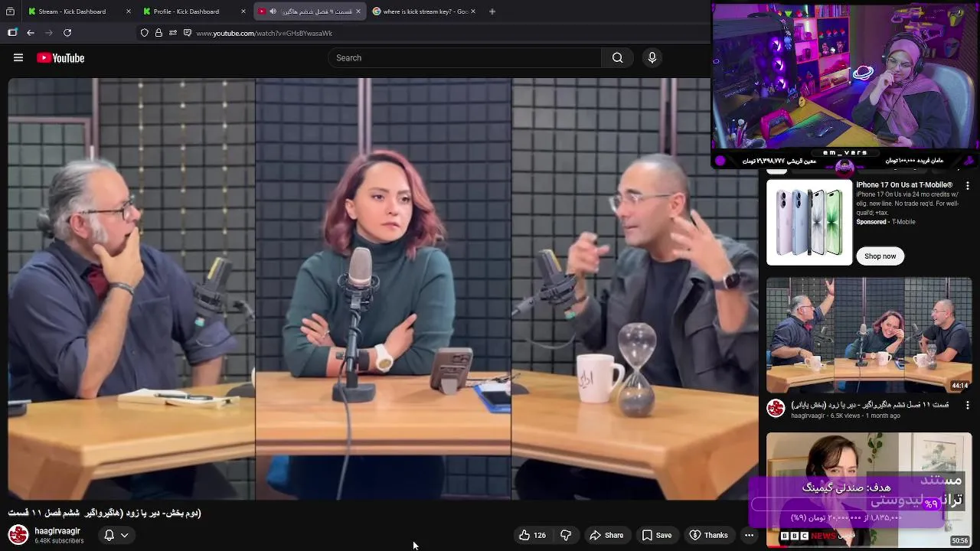
Task: Open iPhone 17 On Us ad title
Action: coord(904,185)
